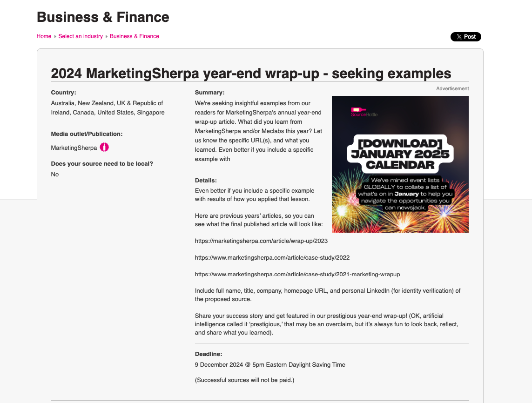This screenshot has width=532, height=403.
Task: Open the Select an industry breadcrumb
Action: pyautogui.click(x=81, y=36)
